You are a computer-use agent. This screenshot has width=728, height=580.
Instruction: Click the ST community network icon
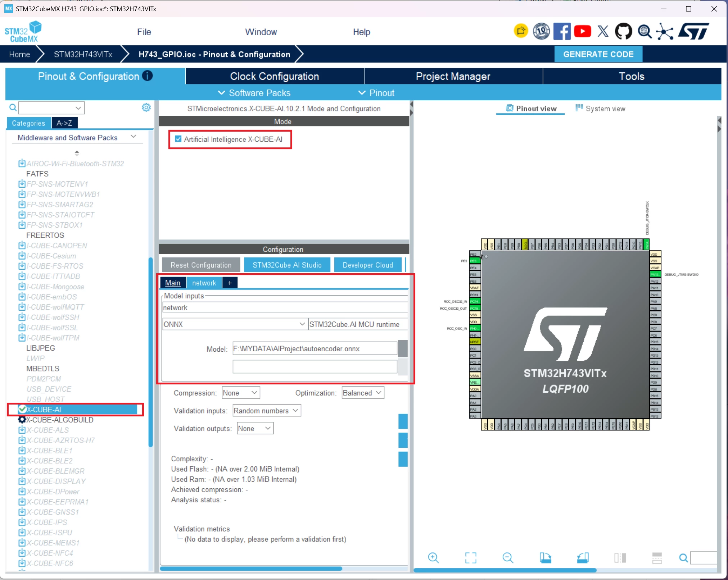(x=664, y=32)
